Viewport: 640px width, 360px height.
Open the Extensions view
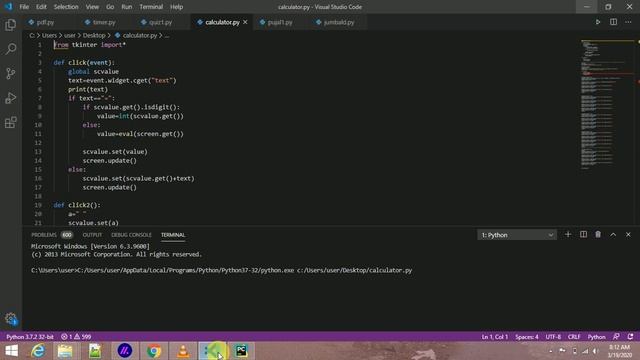point(11,122)
